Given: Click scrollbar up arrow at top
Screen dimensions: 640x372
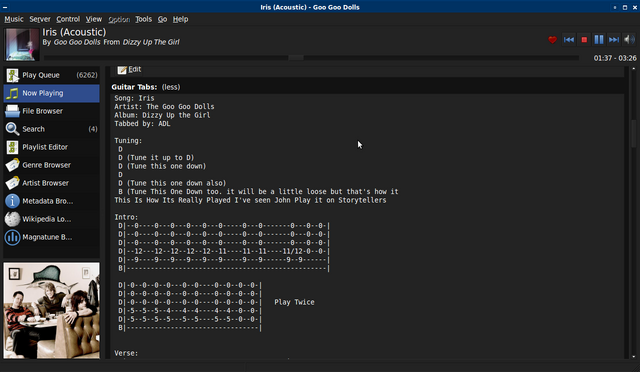Looking at the screenshot, I should point(633,69).
